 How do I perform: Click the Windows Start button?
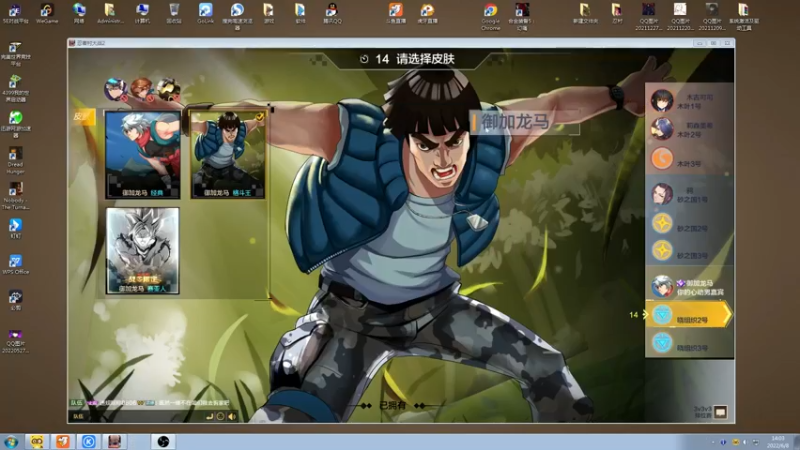pyautogui.click(x=11, y=441)
